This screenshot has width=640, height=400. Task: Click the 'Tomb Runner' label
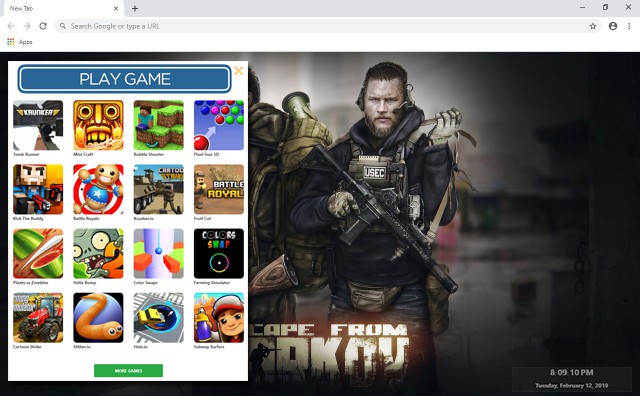coord(26,154)
